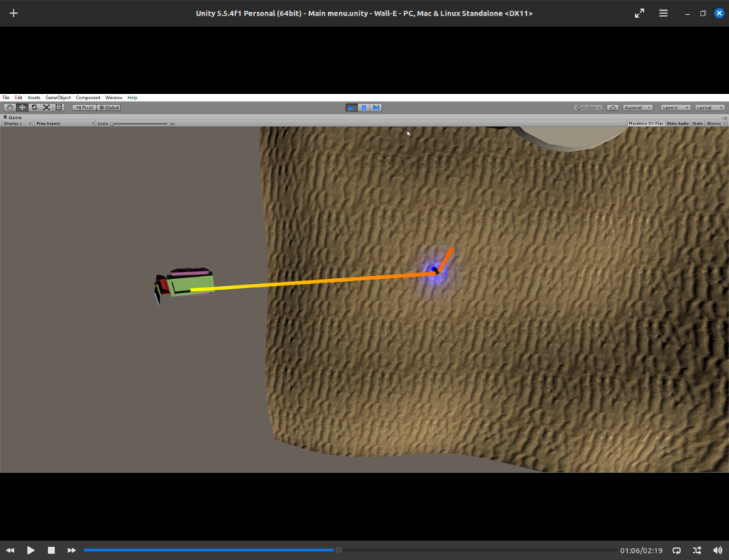The image size is (729, 560).
Task: Open the Component menu
Action: [x=88, y=97]
